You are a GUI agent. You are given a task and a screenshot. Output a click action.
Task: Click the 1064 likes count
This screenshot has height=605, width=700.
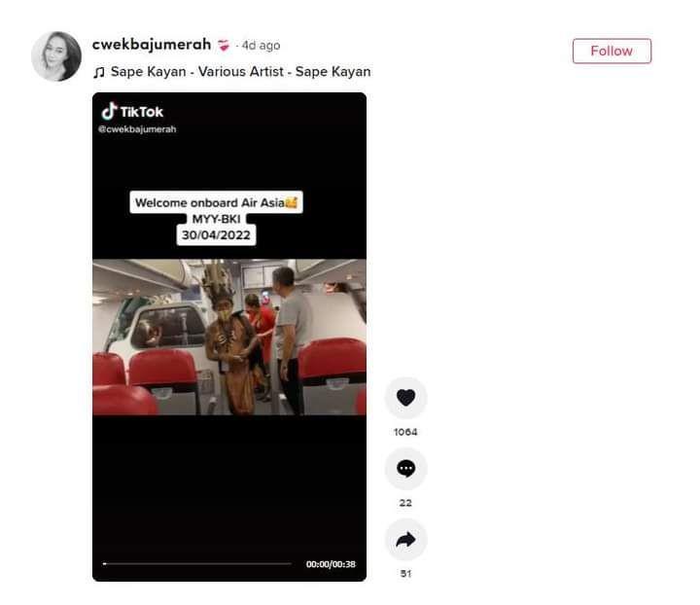click(x=405, y=432)
